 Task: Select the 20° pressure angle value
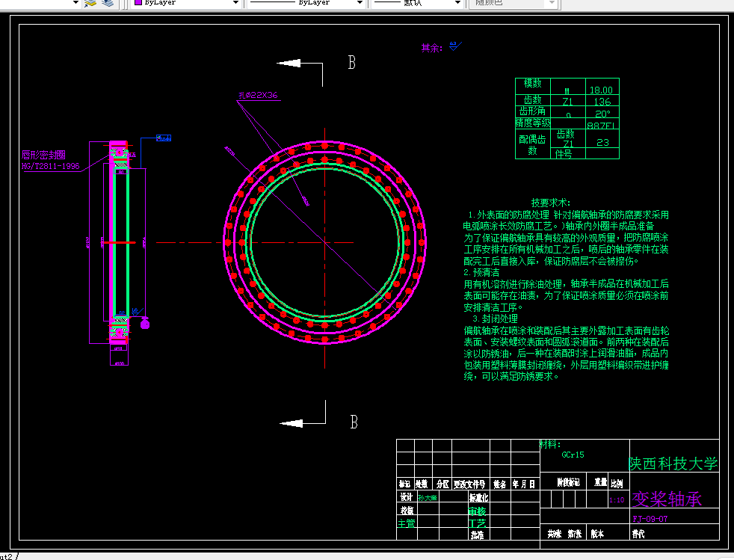[602, 114]
